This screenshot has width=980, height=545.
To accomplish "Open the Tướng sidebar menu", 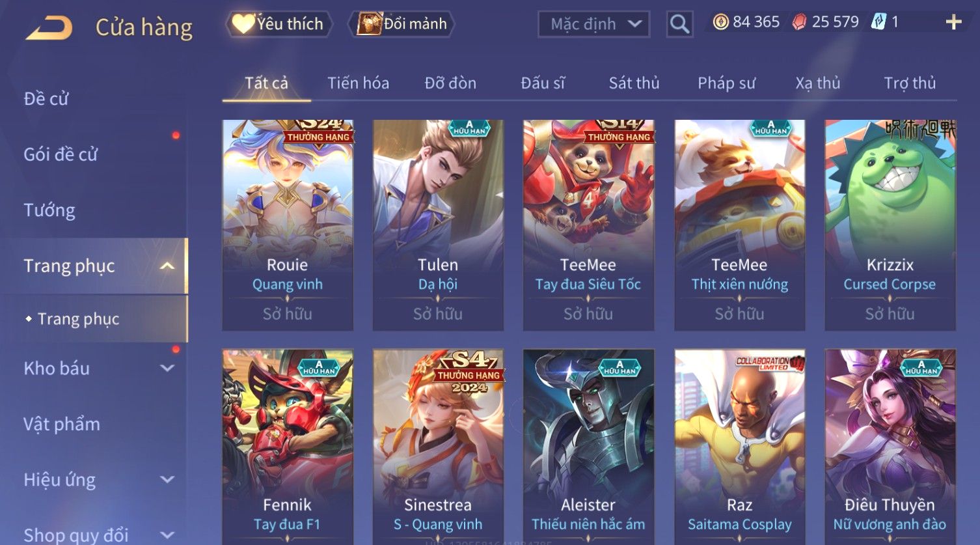I will coord(49,210).
